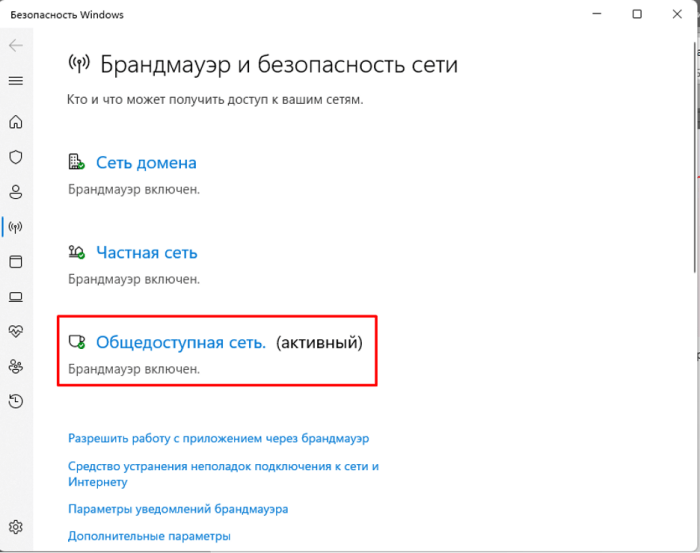Image resolution: width=700 pixels, height=553 pixels.
Task: Open Settings gear in sidebar
Action: point(16,527)
